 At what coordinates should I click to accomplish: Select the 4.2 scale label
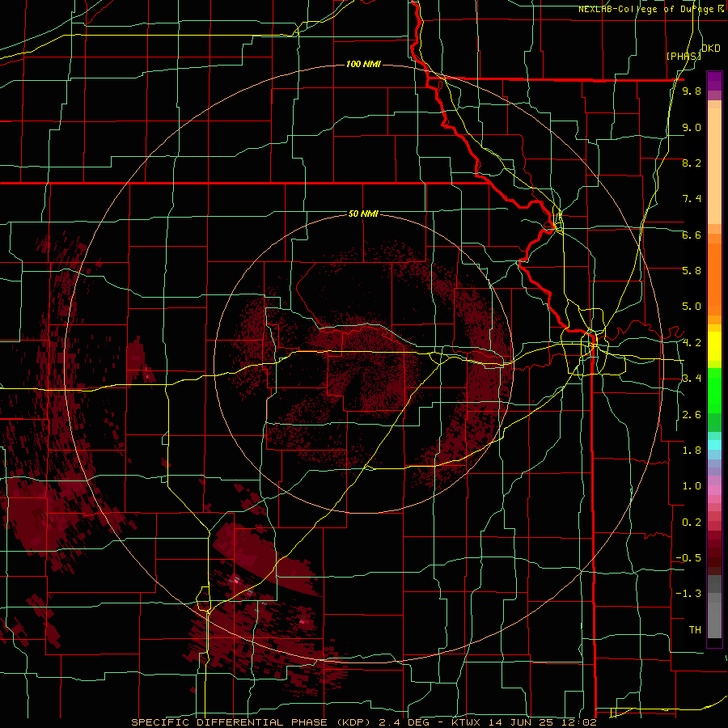[x=692, y=343]
